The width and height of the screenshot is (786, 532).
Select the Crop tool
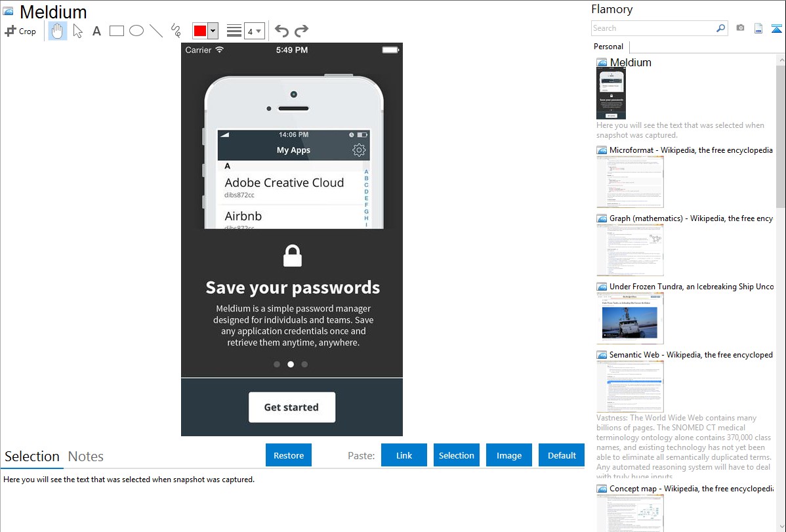point(20,31)
